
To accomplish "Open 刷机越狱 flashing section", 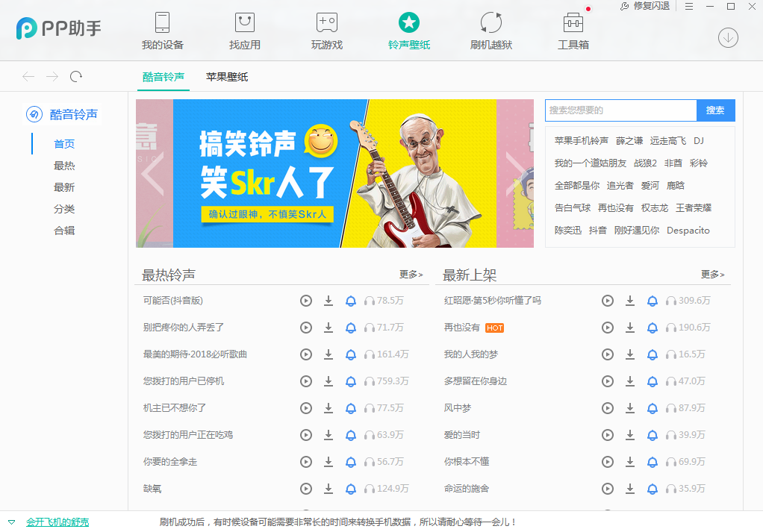I will pos(491,31).
